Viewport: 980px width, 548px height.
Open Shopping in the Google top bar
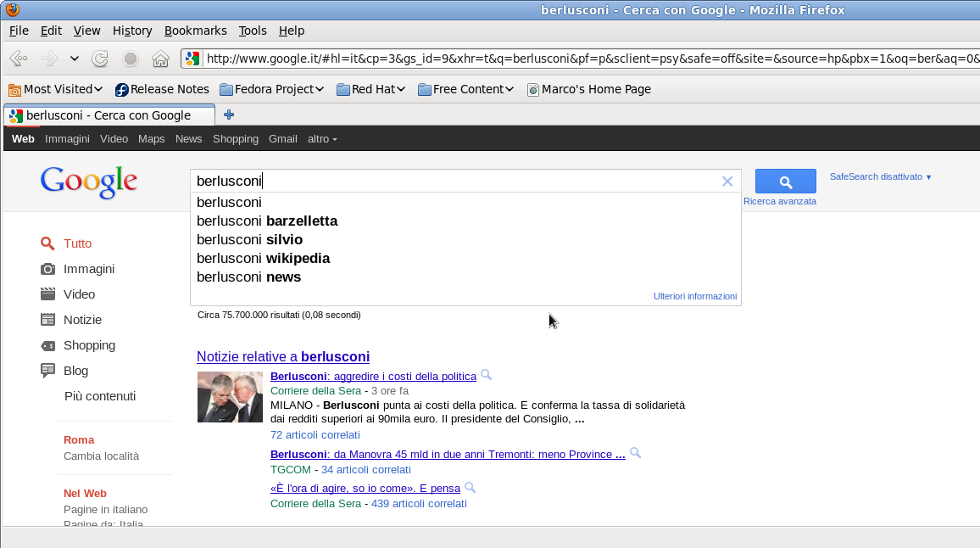pyautogui.click(x=236, y=139)
